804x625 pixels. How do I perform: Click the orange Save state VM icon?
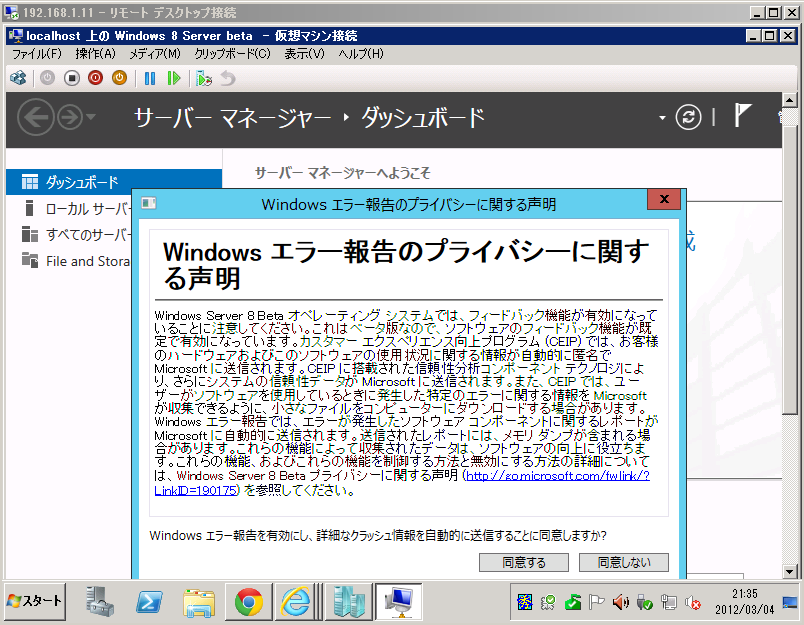119,77
